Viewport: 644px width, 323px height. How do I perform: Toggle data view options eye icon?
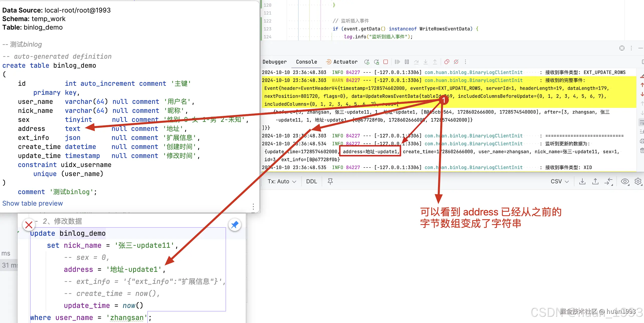(625, 181)
